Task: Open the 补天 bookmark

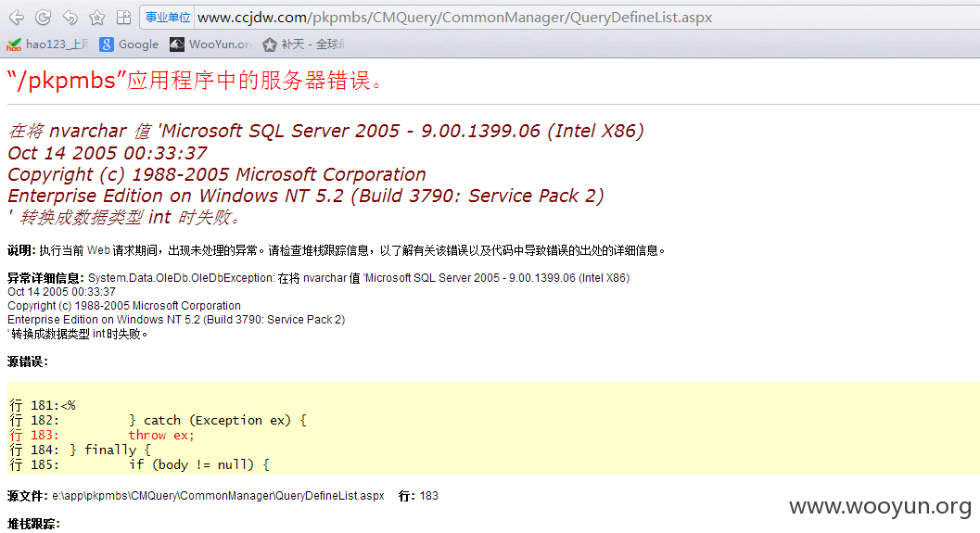Action: (303, 44)
